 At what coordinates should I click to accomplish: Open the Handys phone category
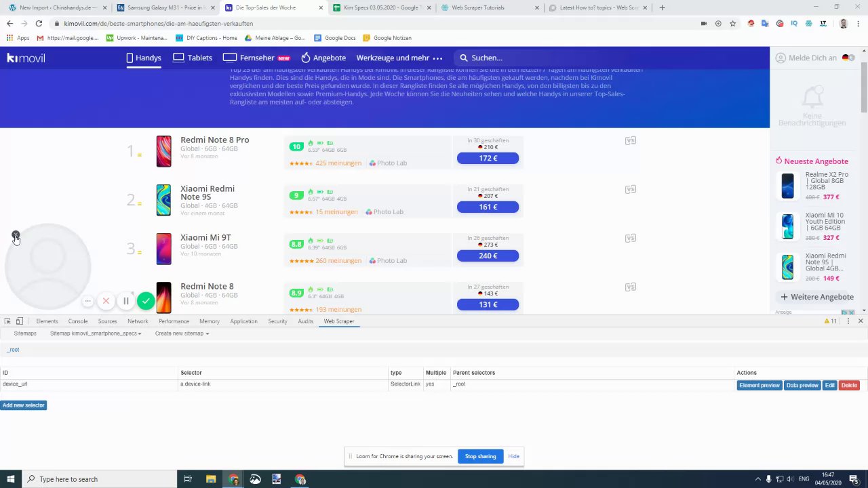tap(144, 58)
